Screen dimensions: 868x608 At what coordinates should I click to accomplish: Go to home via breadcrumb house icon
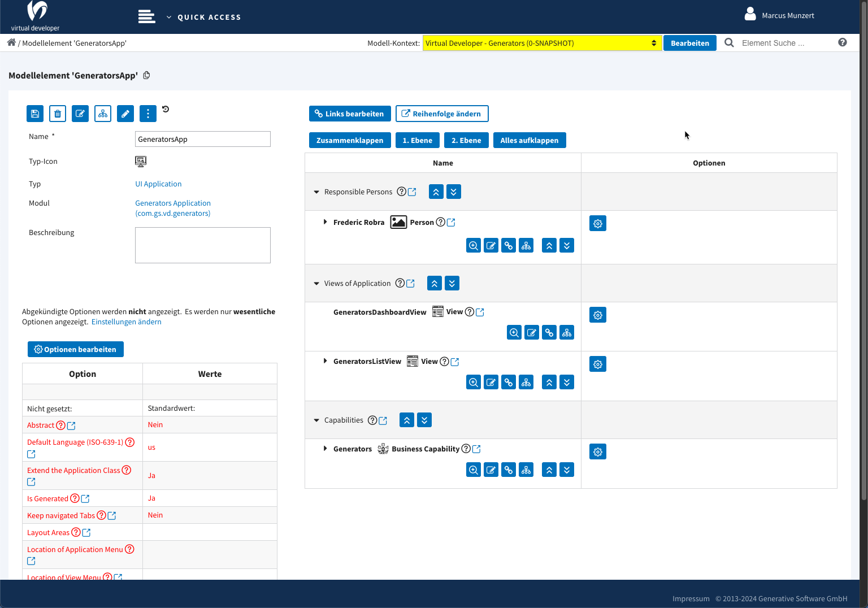click(11, 42)
